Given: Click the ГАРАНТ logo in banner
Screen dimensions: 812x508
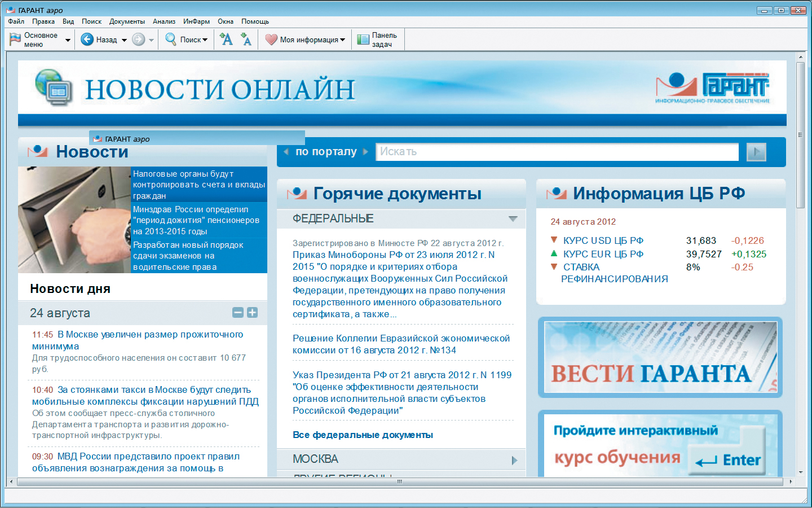Looking at the screenshot, I should (x=713, y=88).
